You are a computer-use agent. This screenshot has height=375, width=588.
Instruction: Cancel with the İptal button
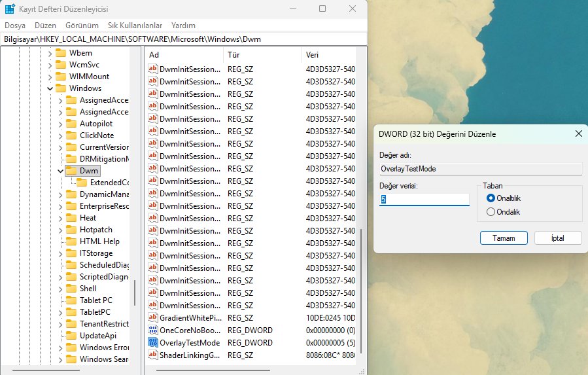click(558, 238)
